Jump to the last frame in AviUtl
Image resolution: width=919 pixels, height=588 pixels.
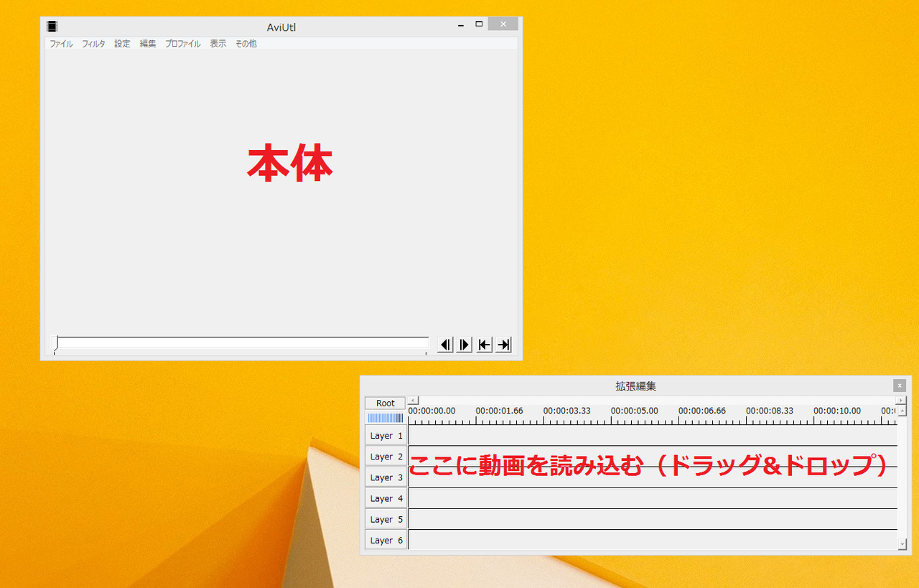[x=504, y=345]
